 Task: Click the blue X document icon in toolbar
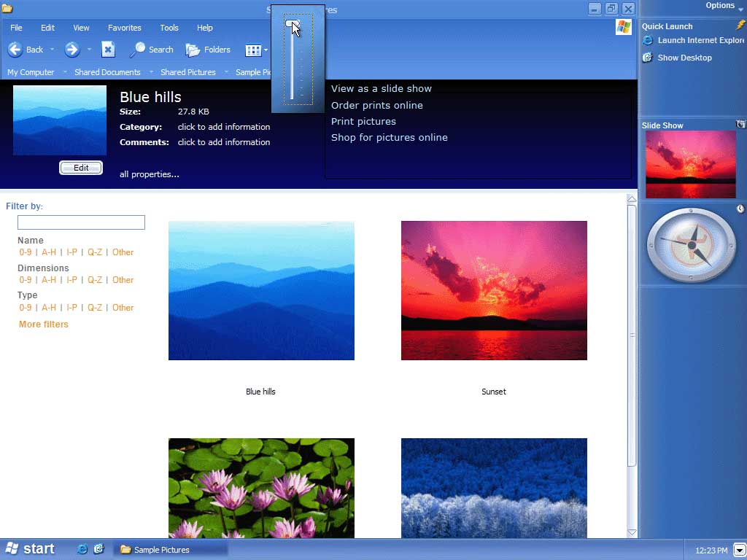(108, 50)
